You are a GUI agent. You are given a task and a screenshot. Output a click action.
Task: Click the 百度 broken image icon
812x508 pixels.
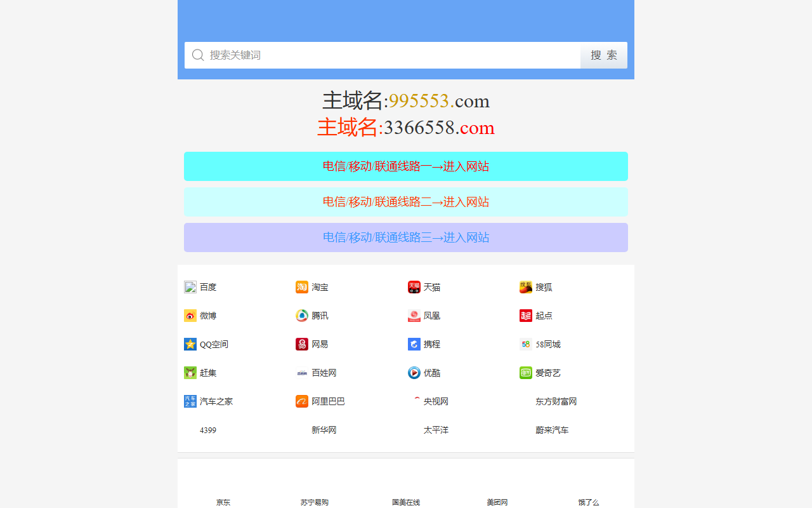pos(190,287)
